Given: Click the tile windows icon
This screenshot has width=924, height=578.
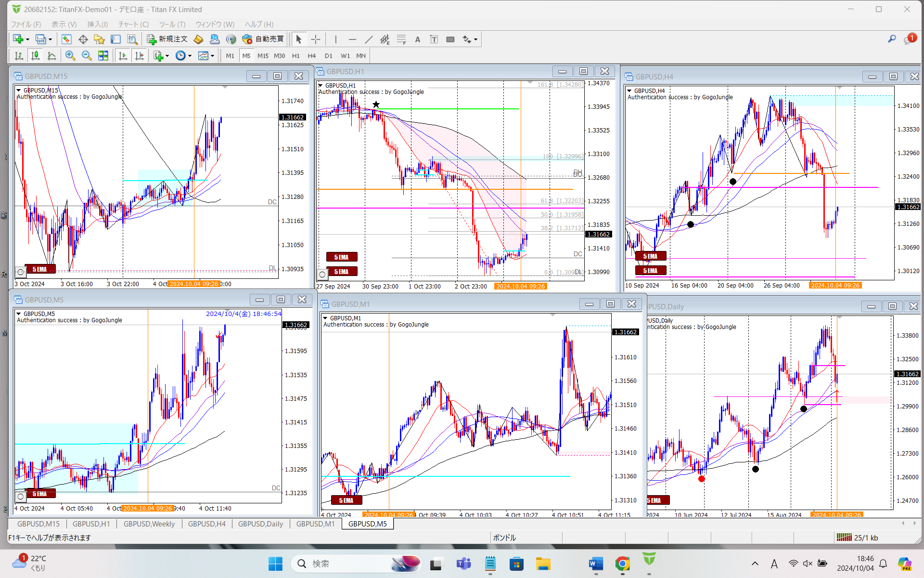Looking at the screenshot, I should (x=103, y=56).
